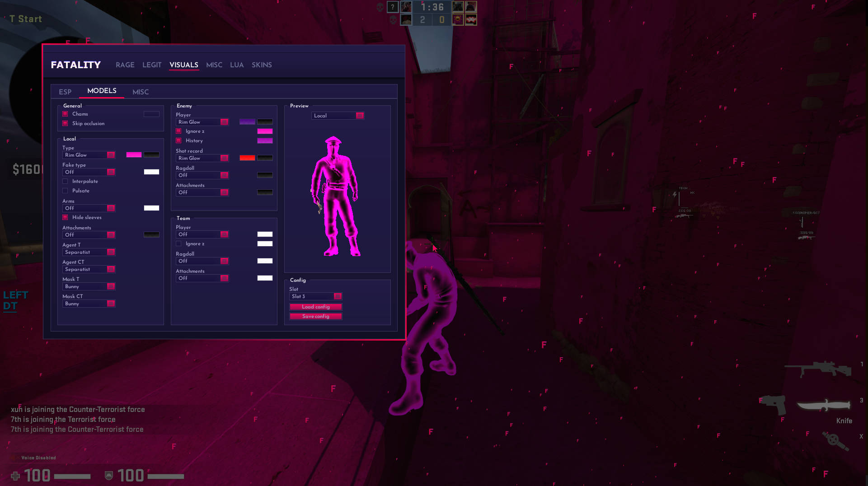Toggle the Skip occlusion checkbox
This screenshot has height=486, width=868.
pyautogui.click(x=65, y=123)
